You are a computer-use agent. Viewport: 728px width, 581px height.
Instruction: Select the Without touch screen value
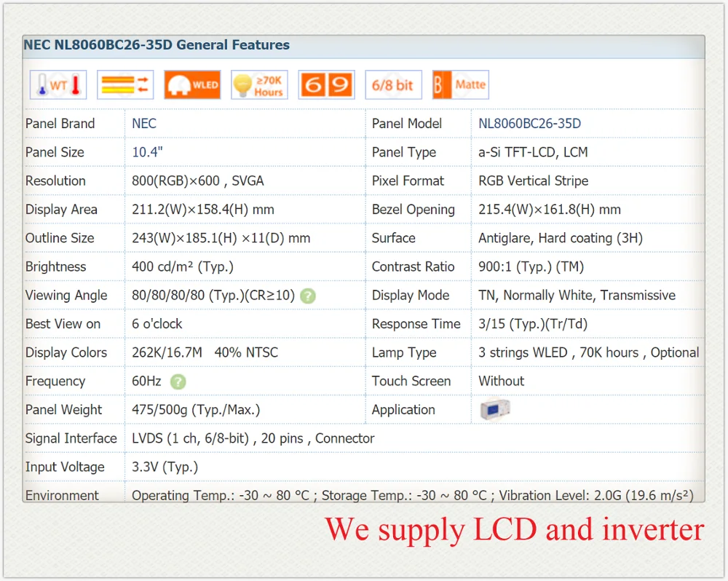coord(501,382)
